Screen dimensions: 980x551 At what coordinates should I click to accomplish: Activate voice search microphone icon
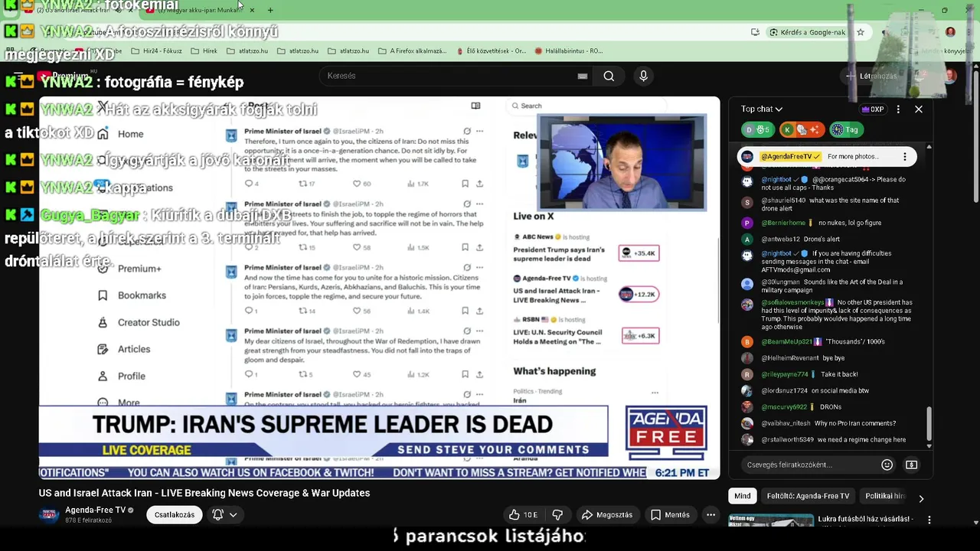643,76
